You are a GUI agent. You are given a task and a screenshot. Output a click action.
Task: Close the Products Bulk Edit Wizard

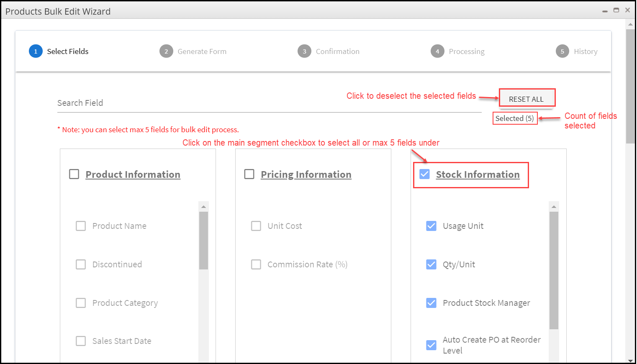[627, 10]
